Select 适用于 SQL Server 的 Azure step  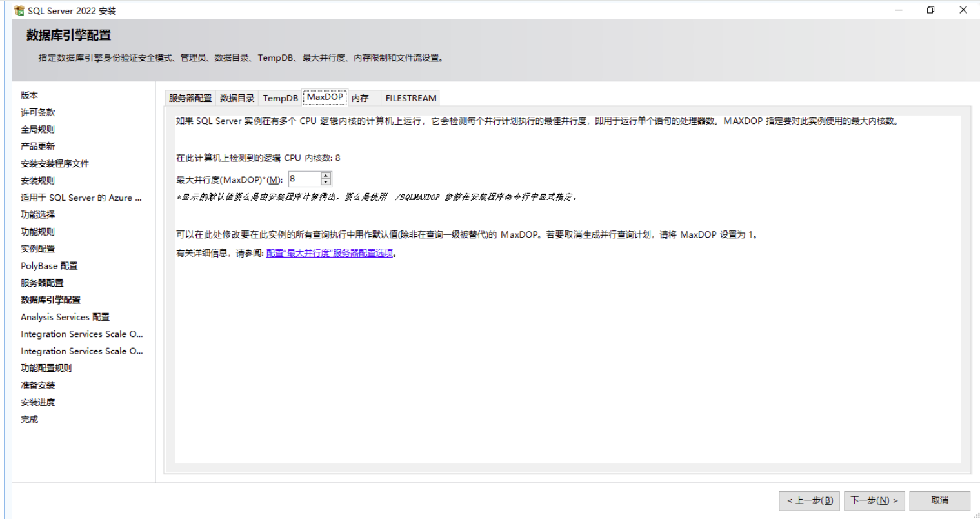[x=81, y=198]
